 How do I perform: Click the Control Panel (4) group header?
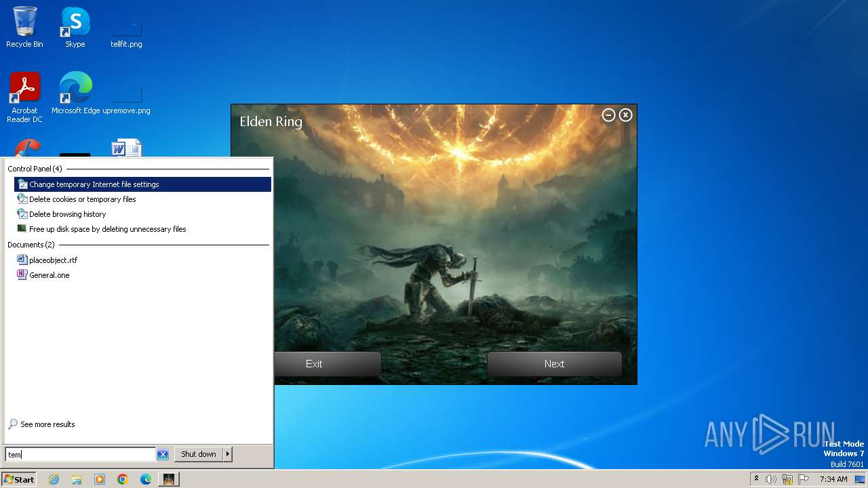(x=35, y=169)
